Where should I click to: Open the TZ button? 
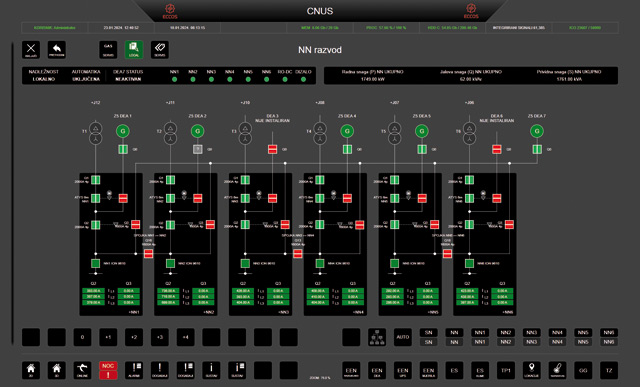click(609, 370)
